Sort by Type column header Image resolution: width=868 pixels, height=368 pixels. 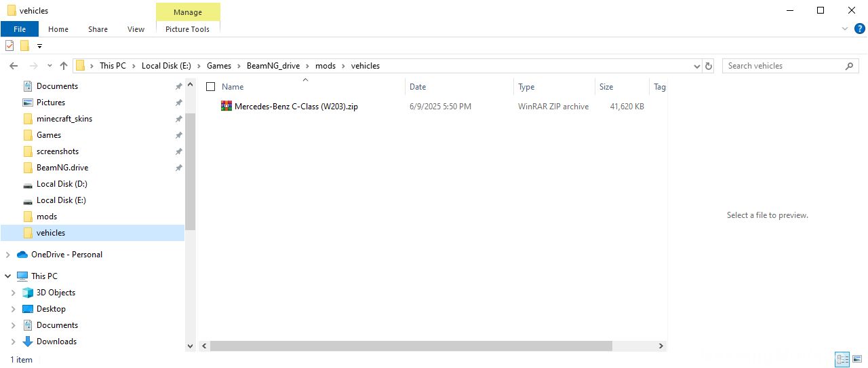(x=526, y=87)
